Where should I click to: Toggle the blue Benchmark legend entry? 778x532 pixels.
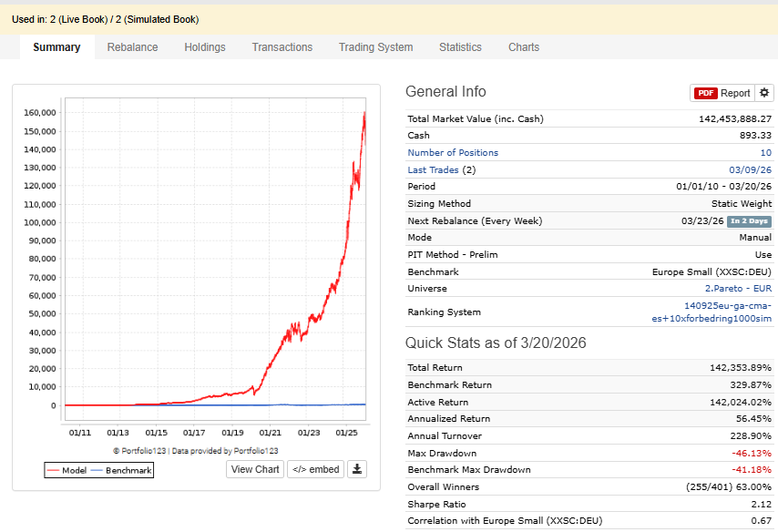pyautogui.click(x=122, y=470)
